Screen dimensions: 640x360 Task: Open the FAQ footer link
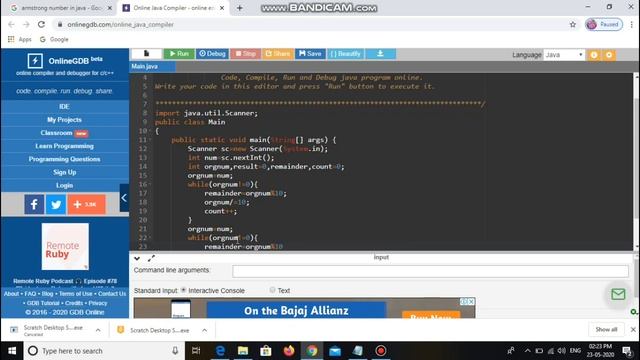pos(30,294)
